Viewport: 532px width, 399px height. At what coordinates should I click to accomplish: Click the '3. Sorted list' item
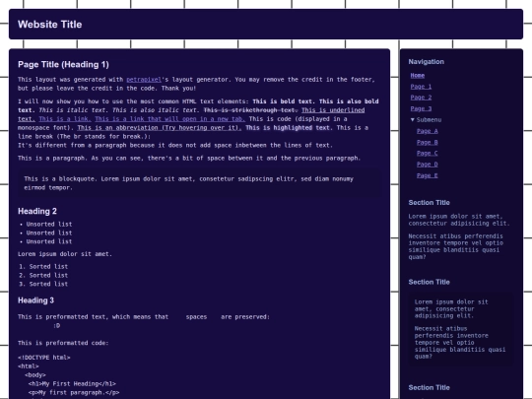(x=43, y=284)
